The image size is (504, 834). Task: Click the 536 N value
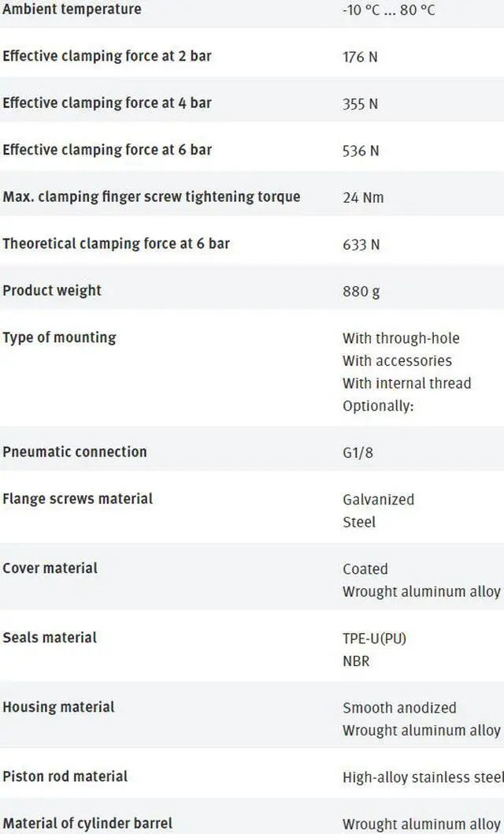pyautogui.click(x=361, y=151)
